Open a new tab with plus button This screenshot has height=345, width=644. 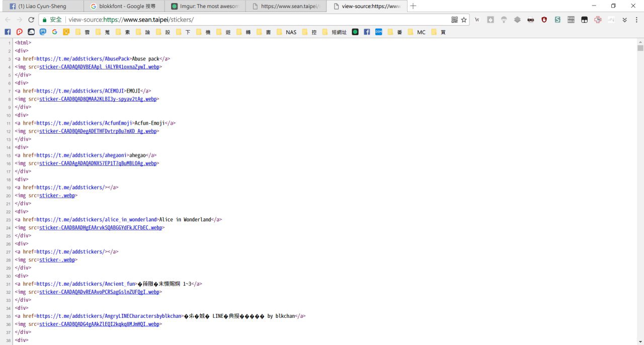tap(413, 6)
